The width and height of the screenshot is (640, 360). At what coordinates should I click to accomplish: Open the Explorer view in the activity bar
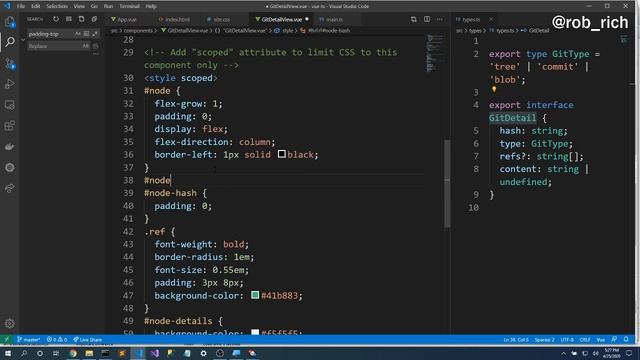[x=9, y=21]
